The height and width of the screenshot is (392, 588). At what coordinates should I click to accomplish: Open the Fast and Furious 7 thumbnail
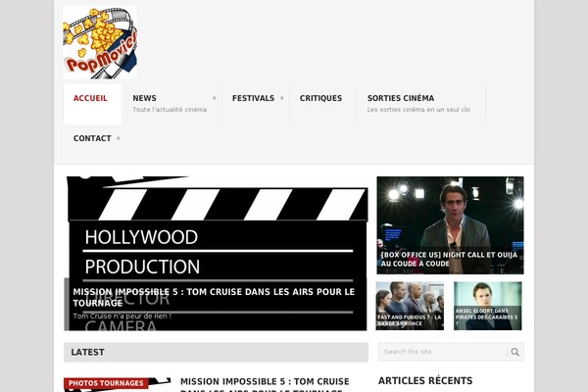[410, 306]
